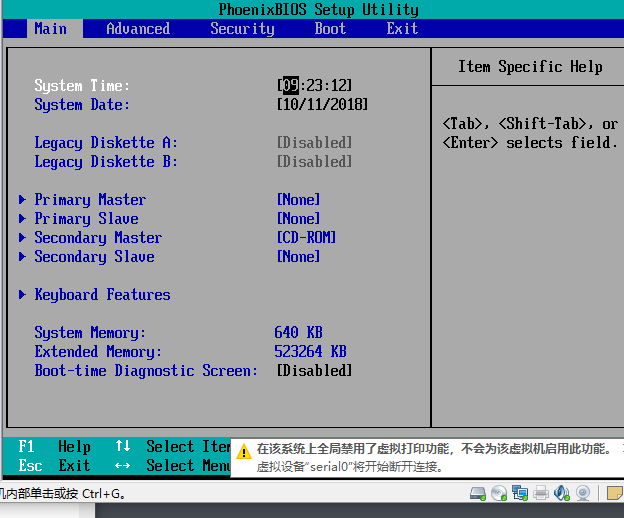Click the Primary Slave label
Image resolution: width=624 pixels, height=518 pixels.
tap(86, 219)
